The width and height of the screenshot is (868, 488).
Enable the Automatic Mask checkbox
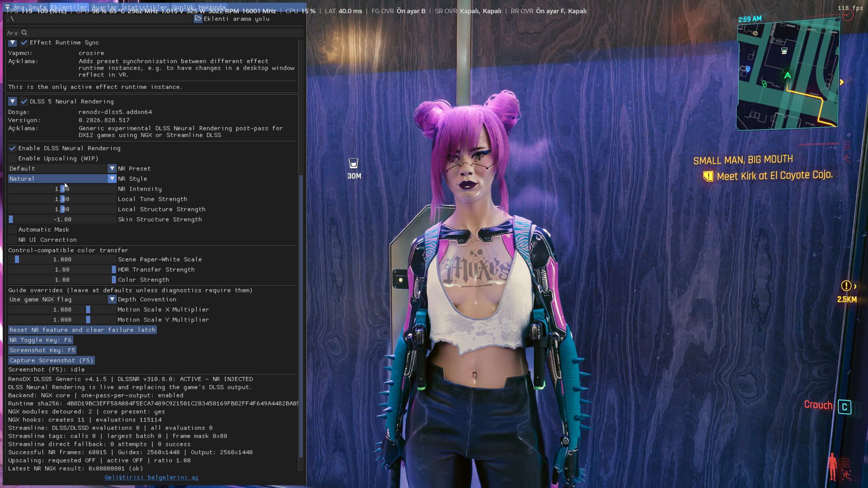(x=13, y=230)
